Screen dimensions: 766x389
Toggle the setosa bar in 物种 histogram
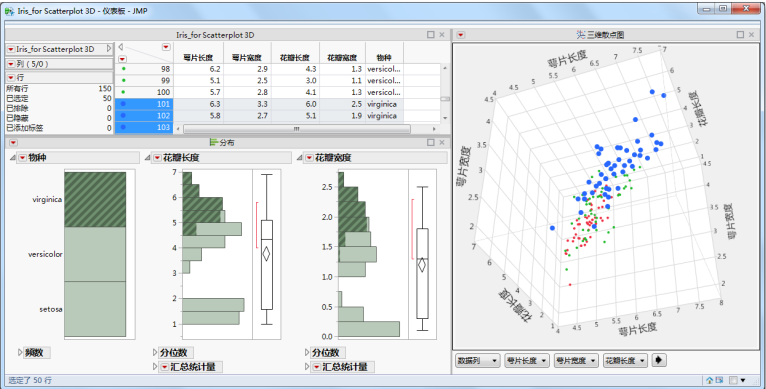pyautogui.click(x=95, y=309)
